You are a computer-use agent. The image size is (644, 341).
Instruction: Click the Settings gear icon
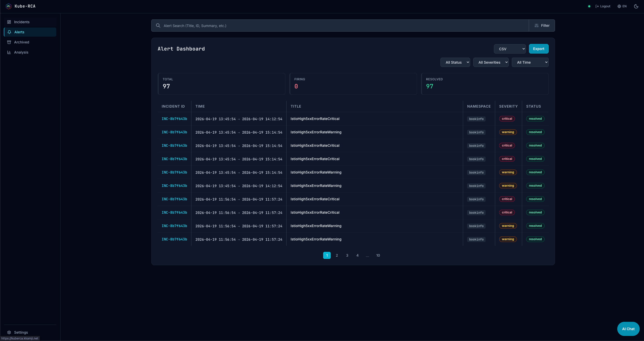(x=9, y=332)
